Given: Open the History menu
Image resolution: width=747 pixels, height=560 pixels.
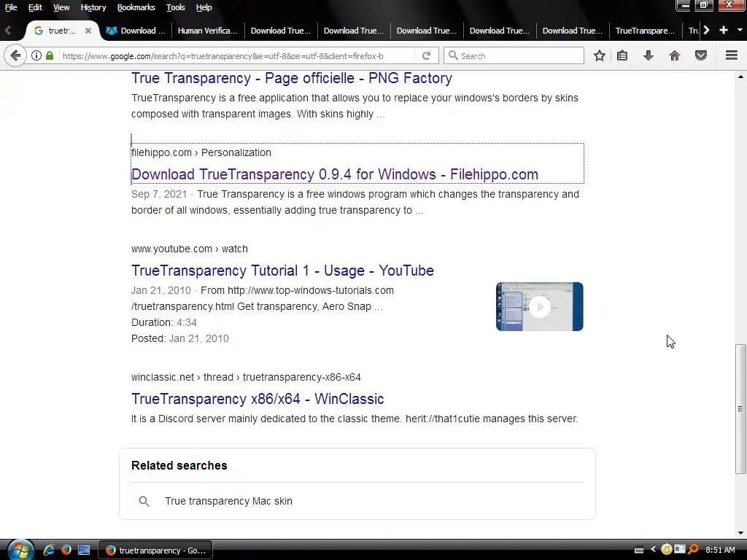Looking at the screenshot, I should tap(93, 7).
